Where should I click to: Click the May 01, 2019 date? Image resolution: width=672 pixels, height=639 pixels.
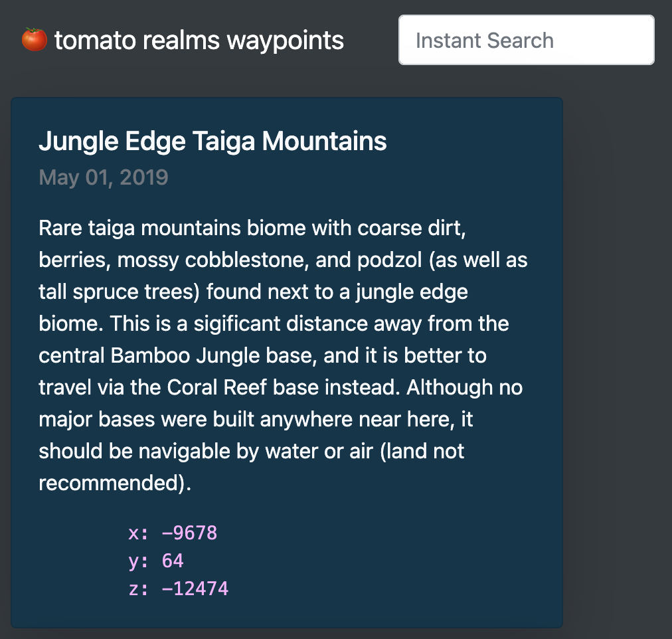(104, 177)
